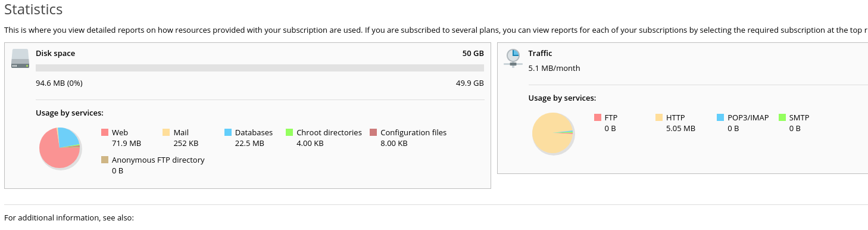Image resolution: width=868 pixels, height=230 pixels.
Task: Click the disk usage pie chart
Action: click(x=60, y=148)
